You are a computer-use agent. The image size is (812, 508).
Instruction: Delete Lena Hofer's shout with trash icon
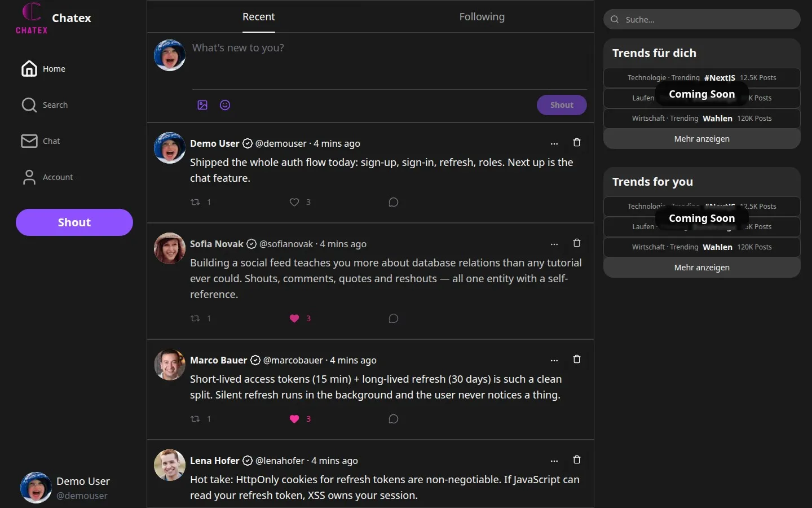pos(577,459)
